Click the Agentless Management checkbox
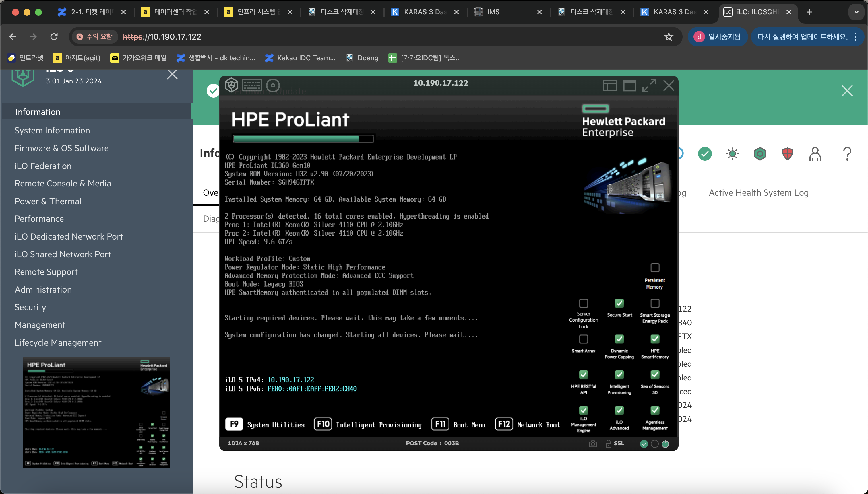This screenshot has height=494, width=868. 655,410
